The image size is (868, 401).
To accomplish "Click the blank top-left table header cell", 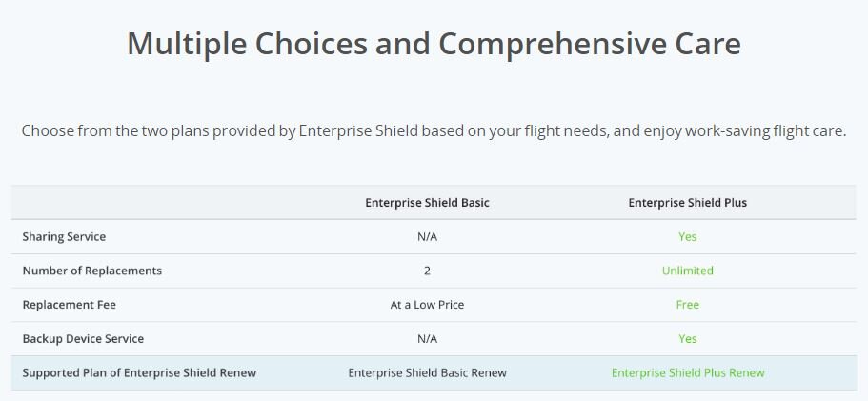I will point(152,203).
